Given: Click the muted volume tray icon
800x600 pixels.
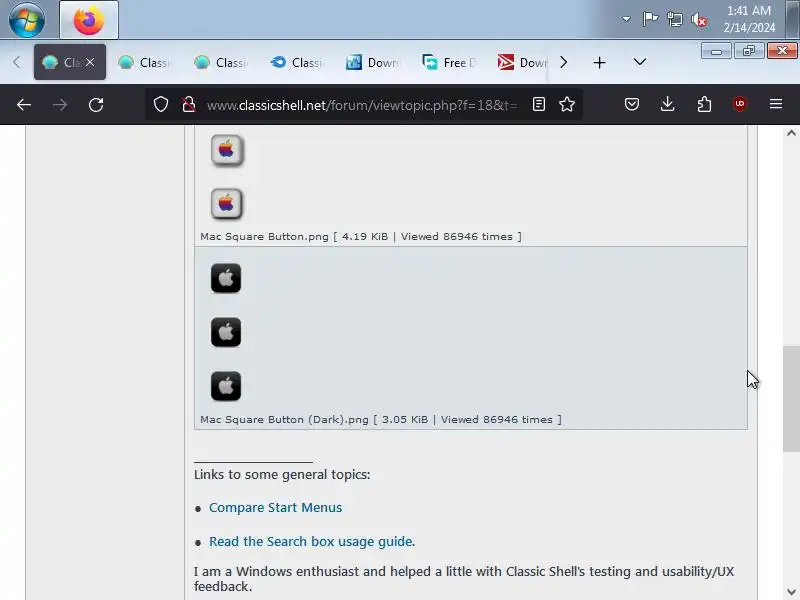Looking at the screenshot, I should [x=698, y=19].
